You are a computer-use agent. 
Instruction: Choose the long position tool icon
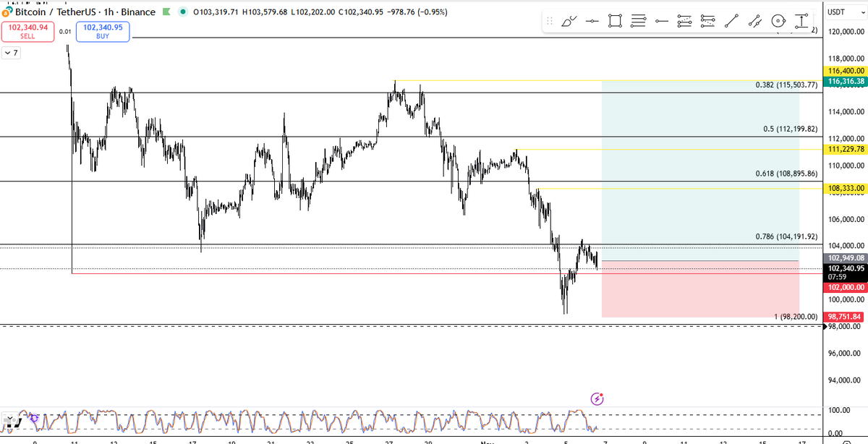(x=685, y=21)
